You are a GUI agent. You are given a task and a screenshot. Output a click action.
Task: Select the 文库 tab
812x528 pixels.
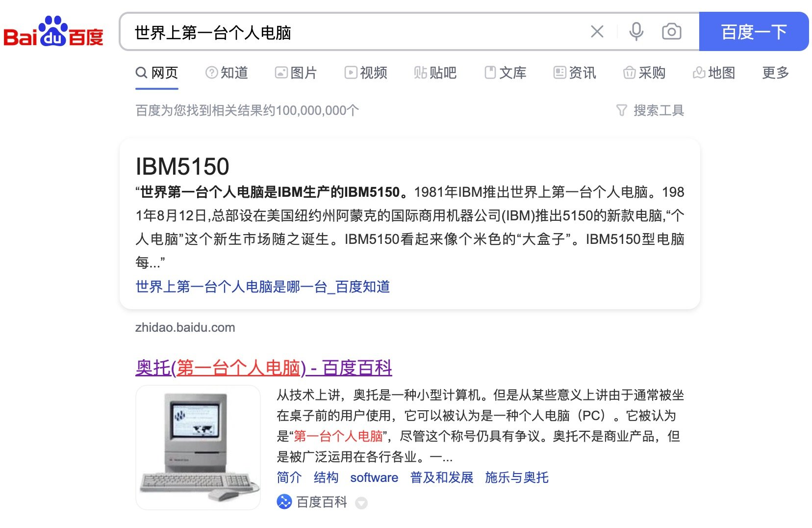coord(505,73)
